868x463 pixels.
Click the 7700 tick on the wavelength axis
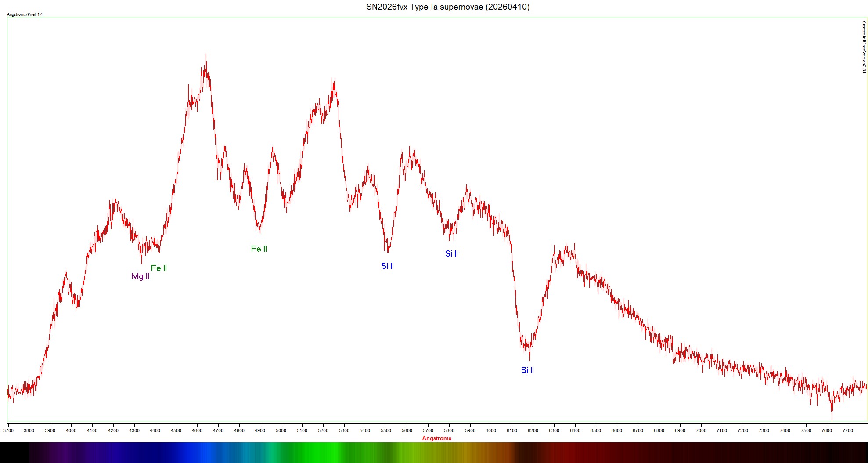point(848,430)
